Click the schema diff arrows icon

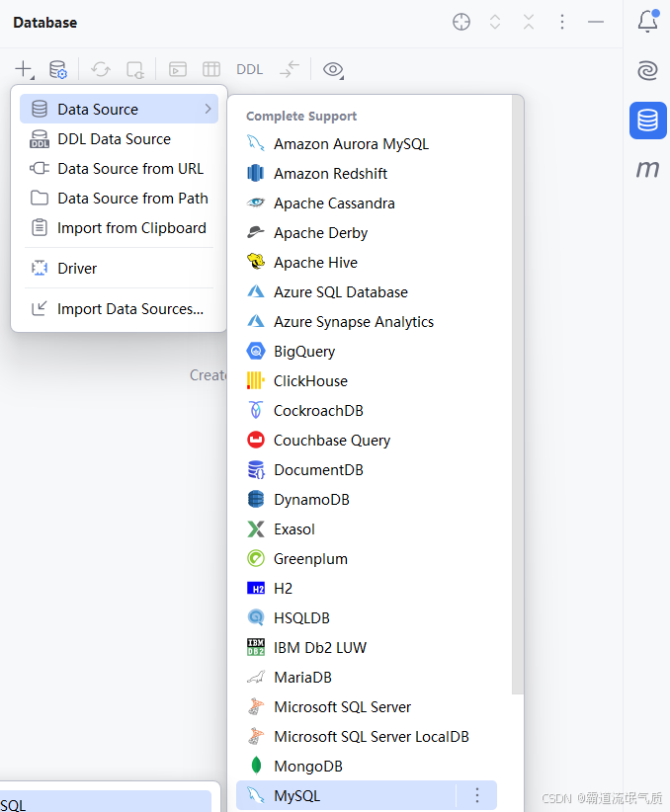point(290,69)
